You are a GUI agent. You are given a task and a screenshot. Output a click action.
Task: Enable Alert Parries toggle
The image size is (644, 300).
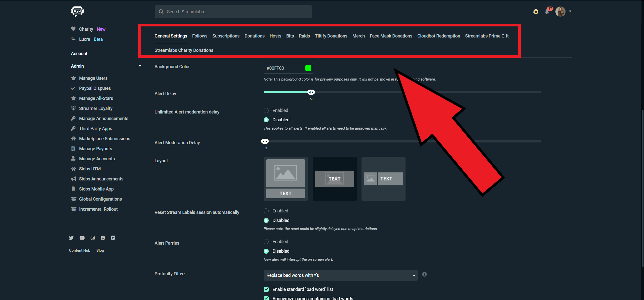pos(266,241)
